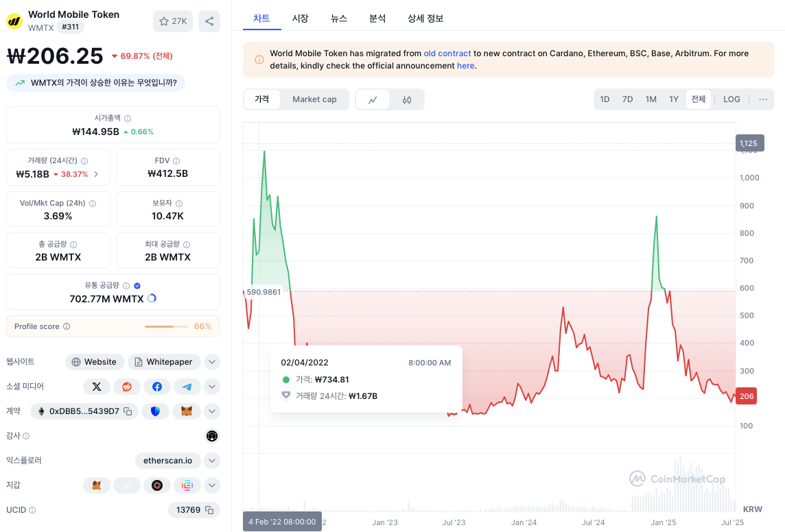785x532 pixels.
Task: Toggle LOG scale on chart
Action: 731,99
